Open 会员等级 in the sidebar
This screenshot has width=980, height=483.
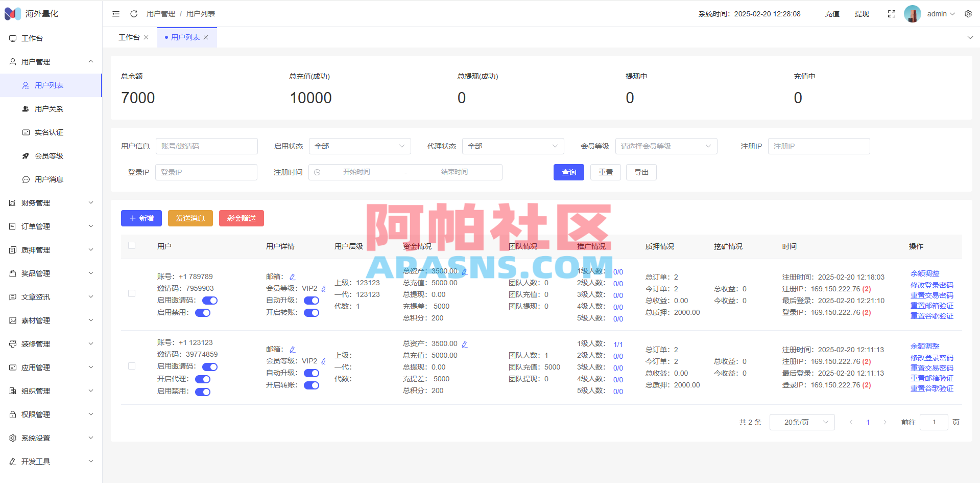pyautogui.click(x=48, y=155)
